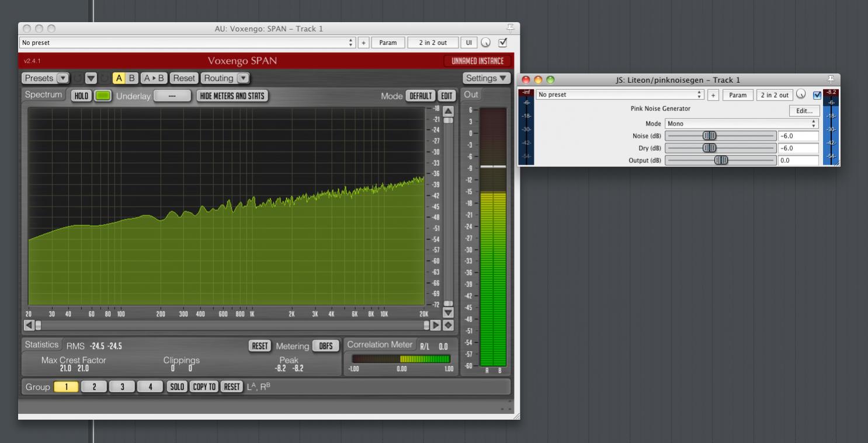Click the pin icon on pinknoisegen window

point(832,79)
